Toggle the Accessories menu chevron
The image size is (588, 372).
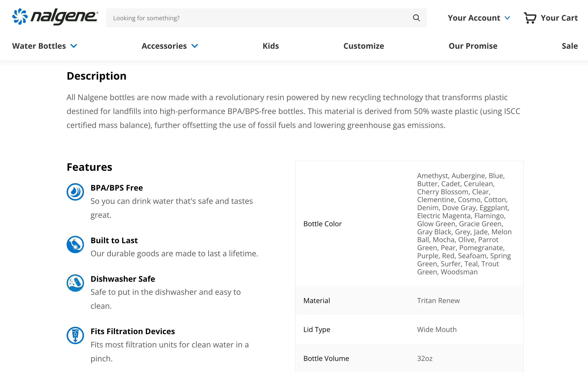(x=195, y=46)
